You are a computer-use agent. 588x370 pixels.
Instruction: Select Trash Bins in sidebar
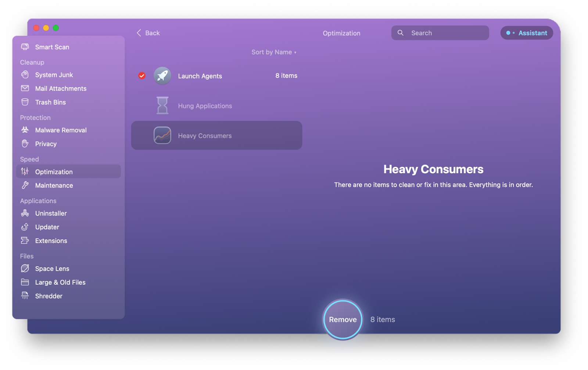point(68,102)
